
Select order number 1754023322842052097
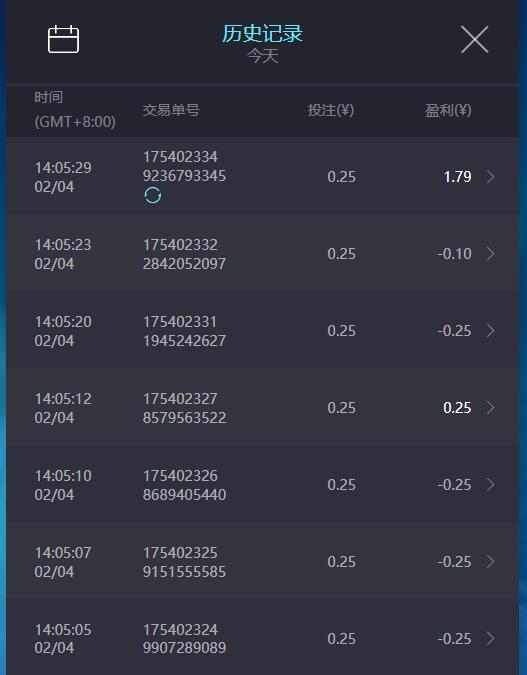tap(184, 254)
